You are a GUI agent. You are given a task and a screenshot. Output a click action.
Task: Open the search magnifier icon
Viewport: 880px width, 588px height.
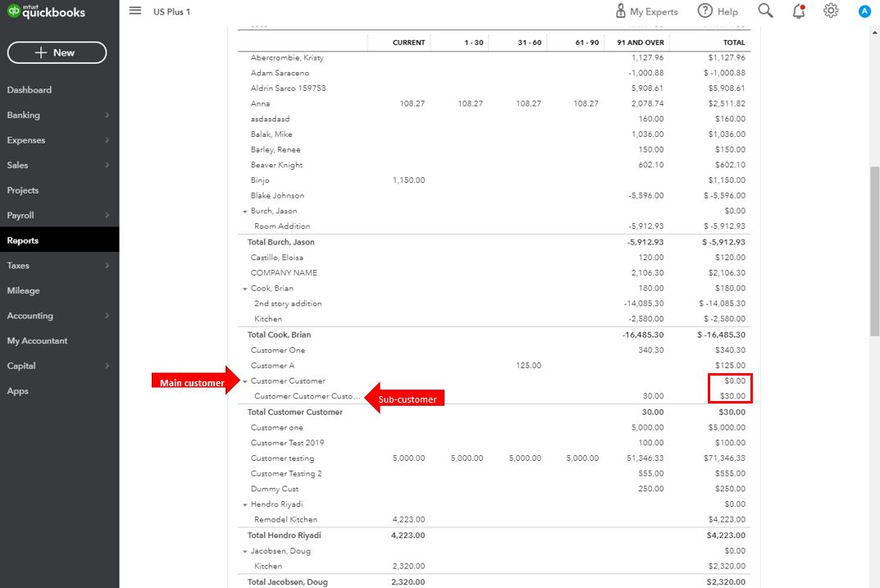[x=765, y=11]
